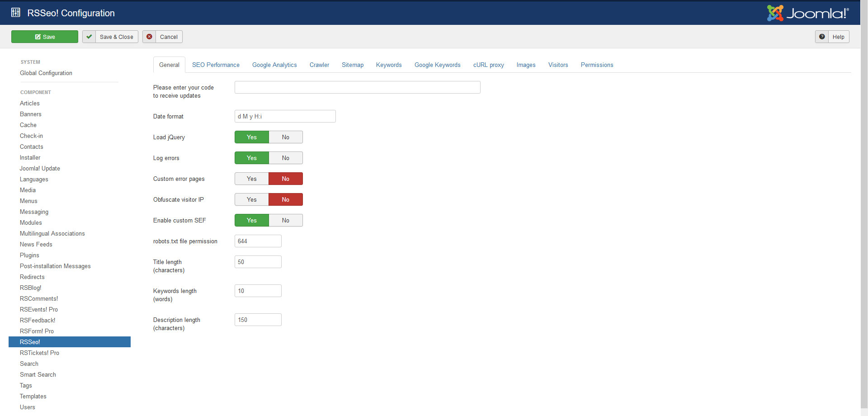The width and height of the screenshot is (868, 416).
Task: Open the Keywords tab
Action: (389, 65)
